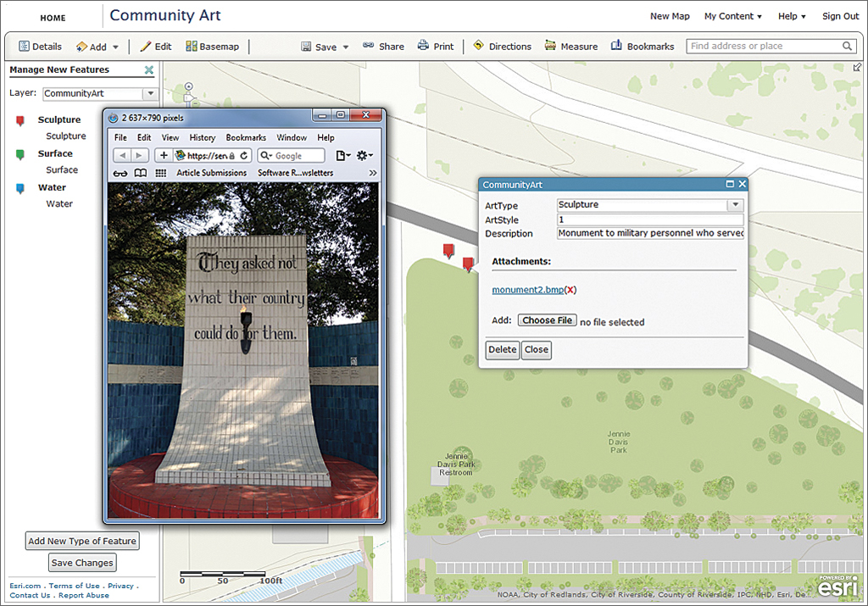868x606 pixels.
Task: Select the blue Water marker template
Action: (20, 189)
